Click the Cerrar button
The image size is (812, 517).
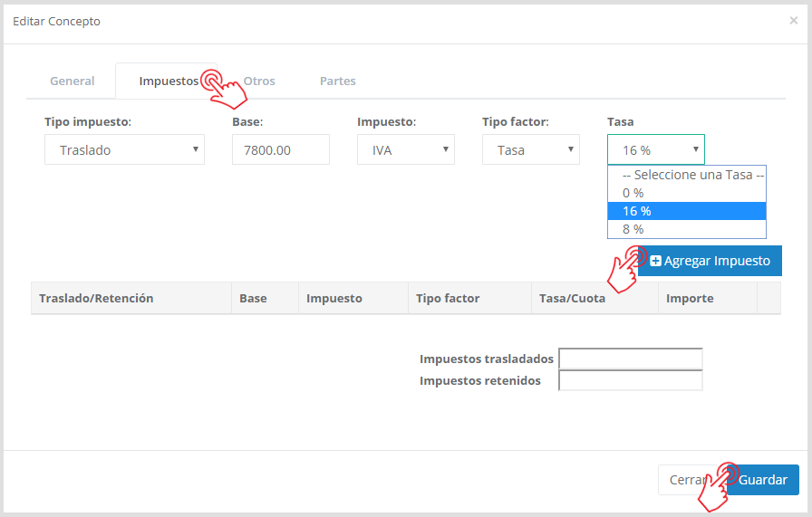687,480
